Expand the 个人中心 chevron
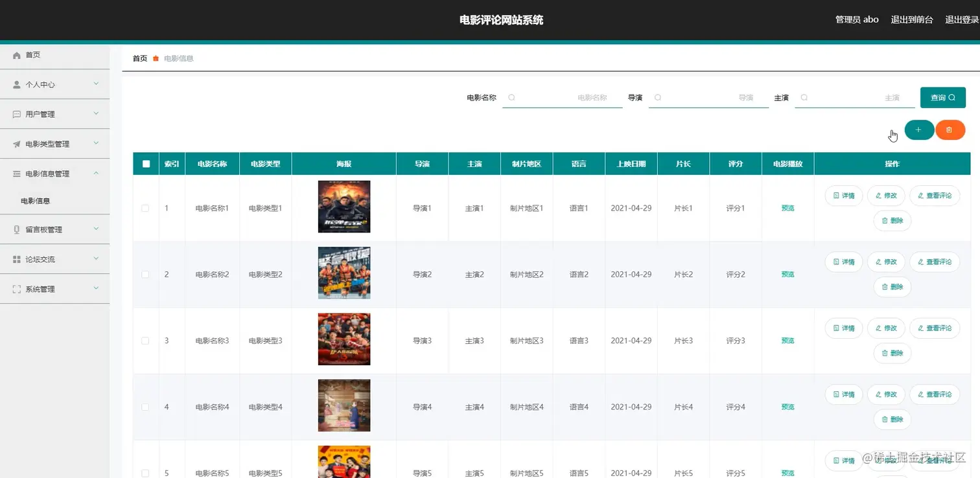Screen dimensions: 980x478 click(x=96, y=84)
